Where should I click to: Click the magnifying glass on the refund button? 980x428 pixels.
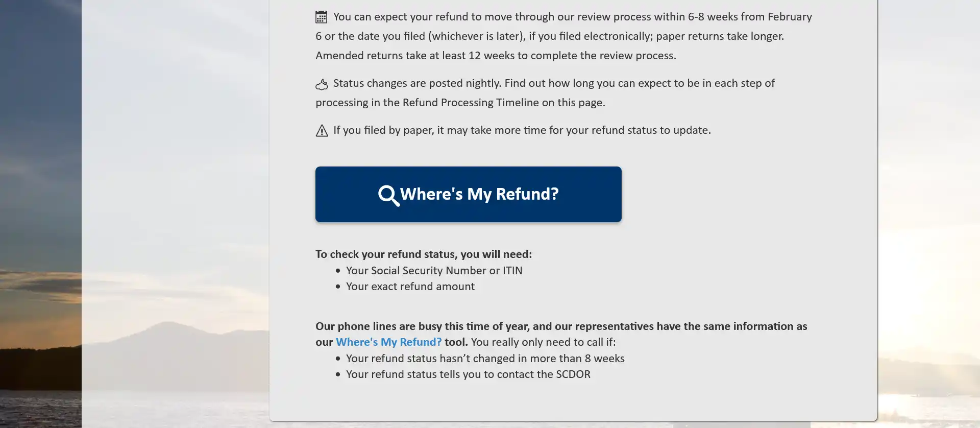point(388,195)
